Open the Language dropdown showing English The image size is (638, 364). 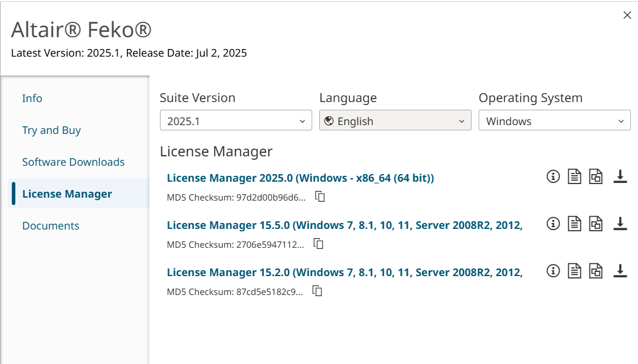click(x=395, y=120)
